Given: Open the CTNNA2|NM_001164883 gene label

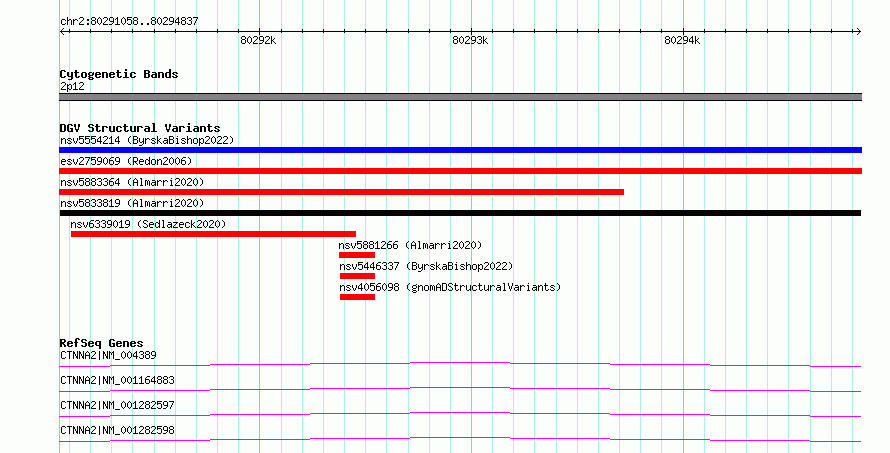Looking at the screenshot, I should tap(117, 380).
